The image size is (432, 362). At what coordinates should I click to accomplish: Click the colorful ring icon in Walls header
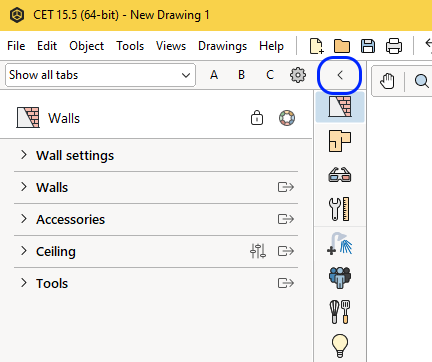coord(287,118)
